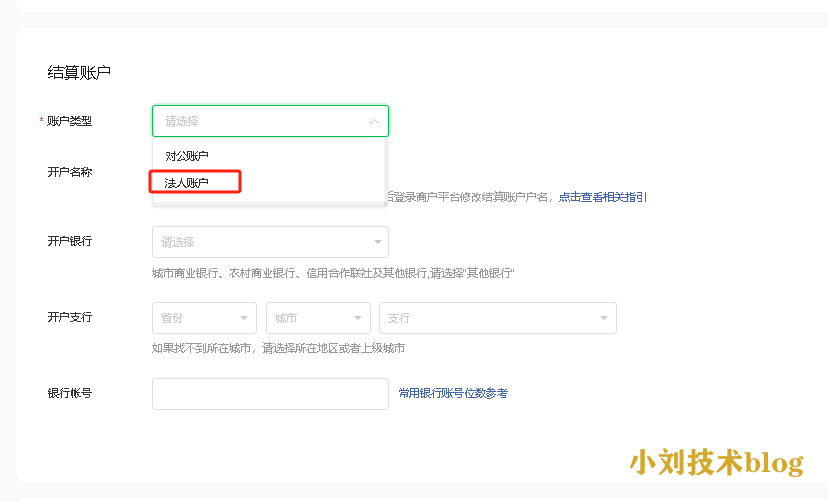The image size is (828, 502).
Task: Choose the 法人账户 option
Action: [x=187, y=183]
